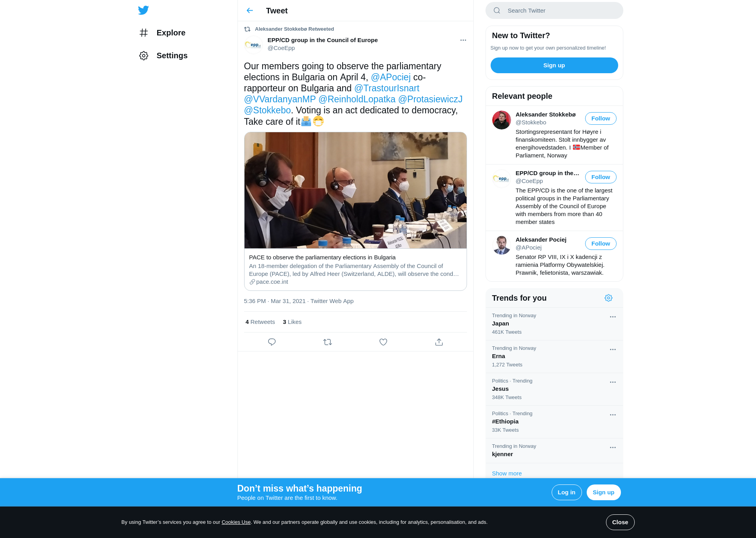The height and width of the screenshot is (538, 756).
Task: Go back using the arrow icon
Action: 250,11
